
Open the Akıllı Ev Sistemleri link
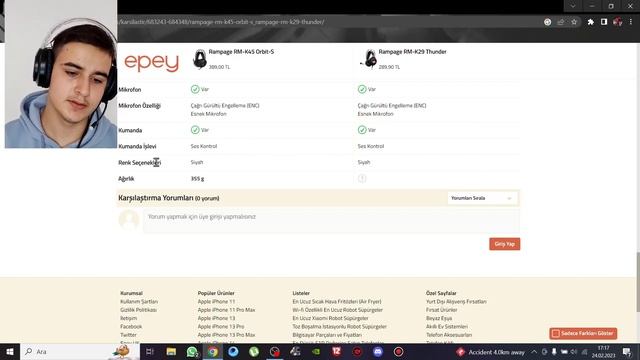click(x=447, y=327)
